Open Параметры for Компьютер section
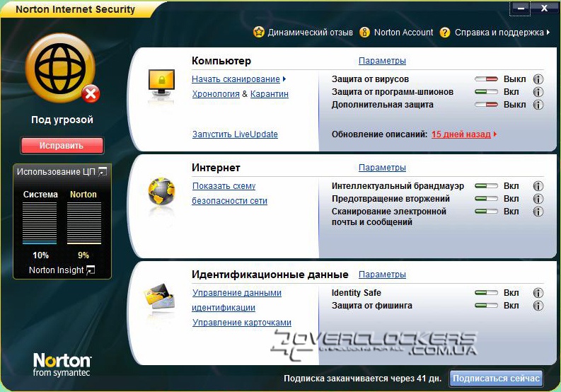This screenshot has width=561, height=392. click(382, 61)
